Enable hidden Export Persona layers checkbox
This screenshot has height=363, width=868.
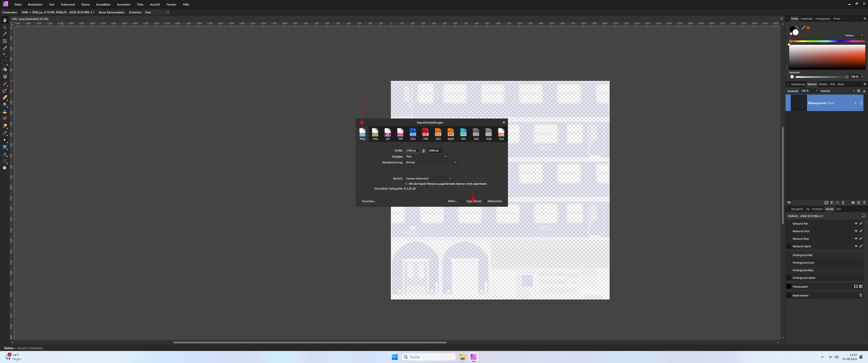[x=406, y=184]
